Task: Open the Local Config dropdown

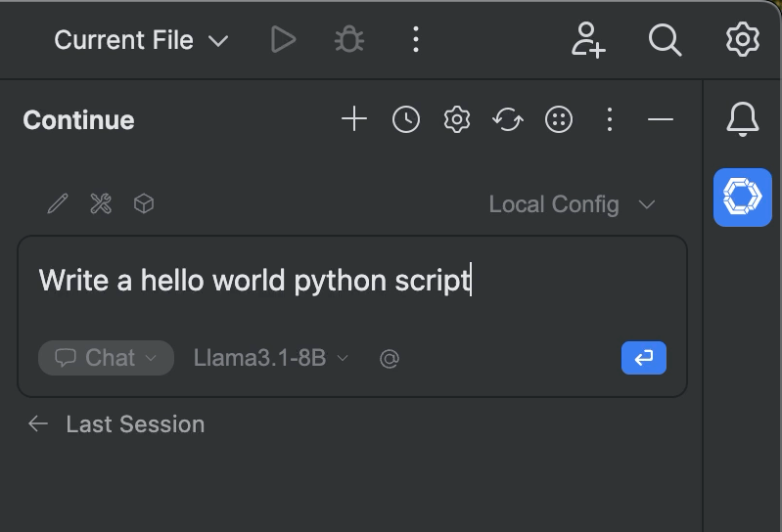Action: [572, 204]
